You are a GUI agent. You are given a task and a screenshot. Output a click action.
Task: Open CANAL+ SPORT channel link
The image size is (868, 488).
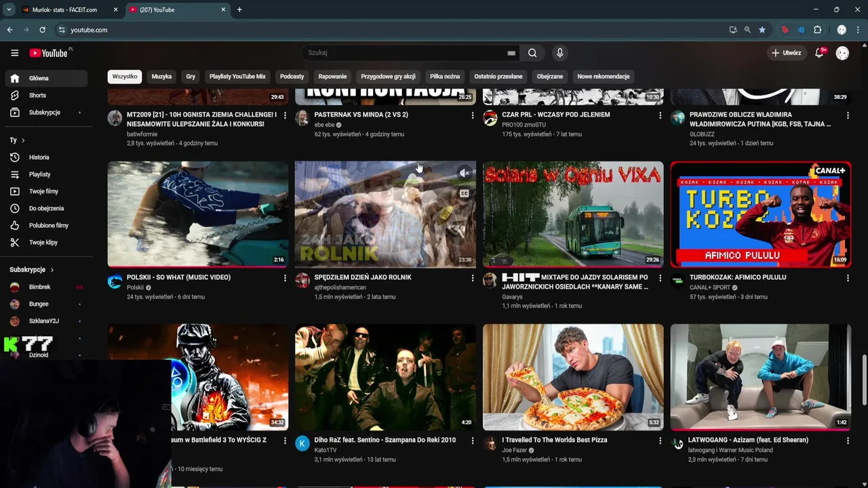[x=709, y=287]
